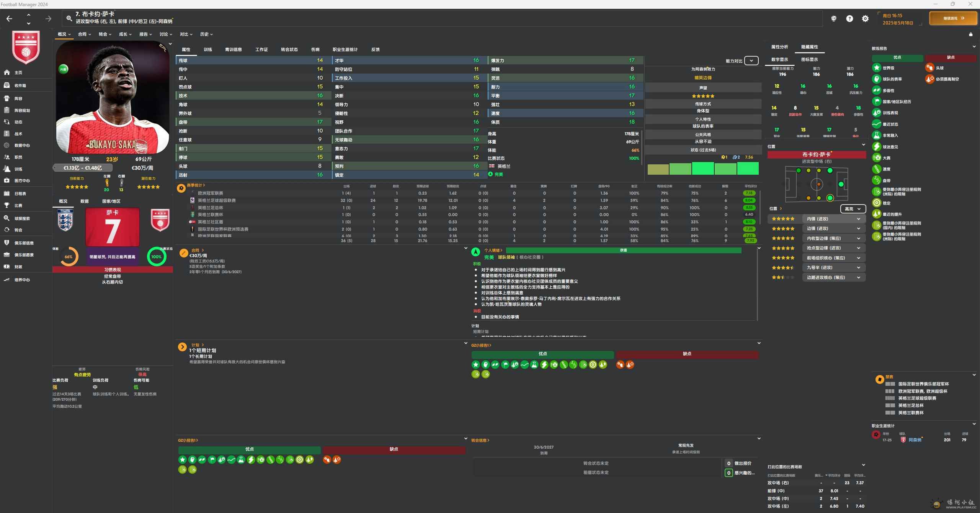The height and width of the screenshot is (513, 980).
Task: Switch to the 青训信息 tab
Action: tap(233, 49)
